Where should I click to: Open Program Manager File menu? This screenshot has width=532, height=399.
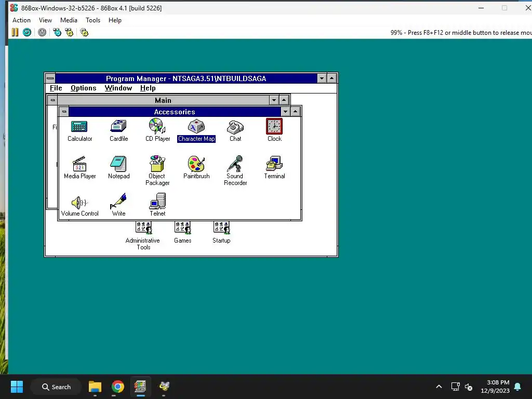tap(56, 88)
